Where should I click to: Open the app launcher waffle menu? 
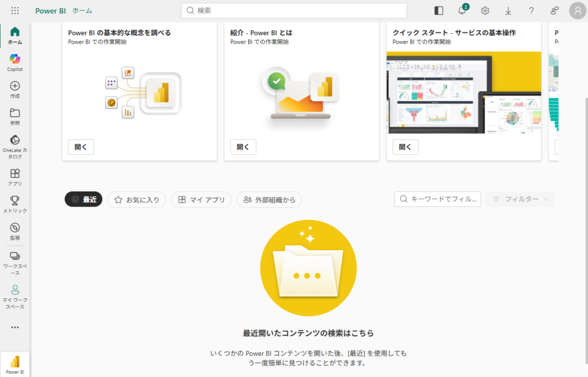tap(15, 11)
